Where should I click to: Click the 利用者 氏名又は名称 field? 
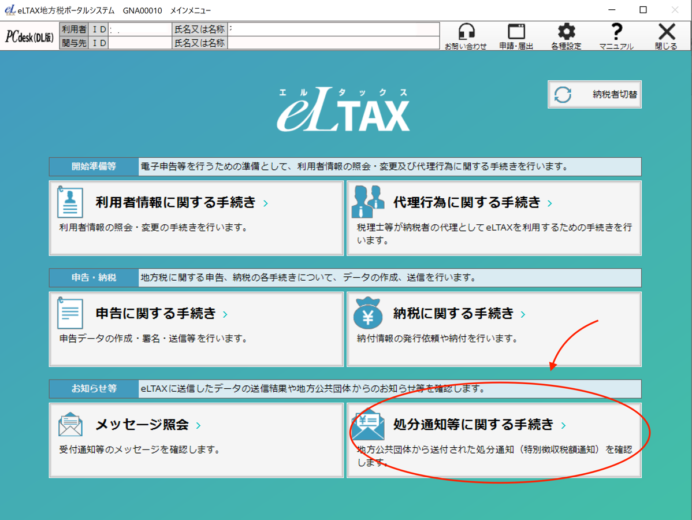point(333,30)
